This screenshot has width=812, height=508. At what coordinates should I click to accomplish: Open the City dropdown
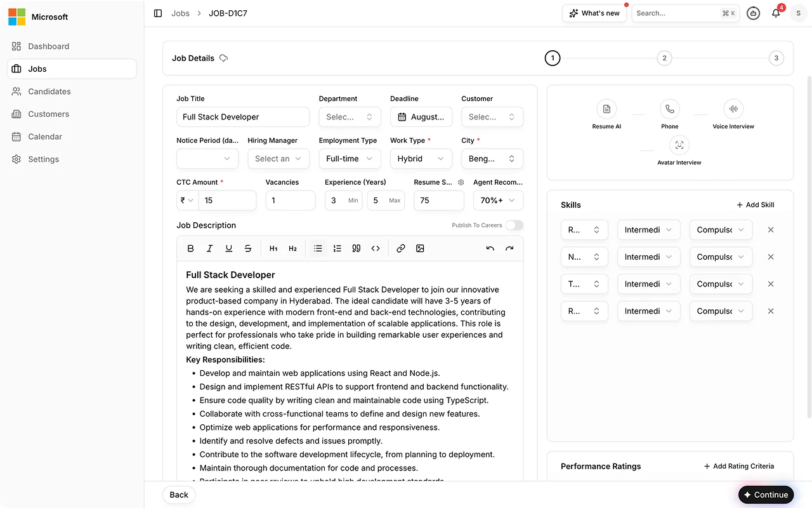(x=492, y=159)
